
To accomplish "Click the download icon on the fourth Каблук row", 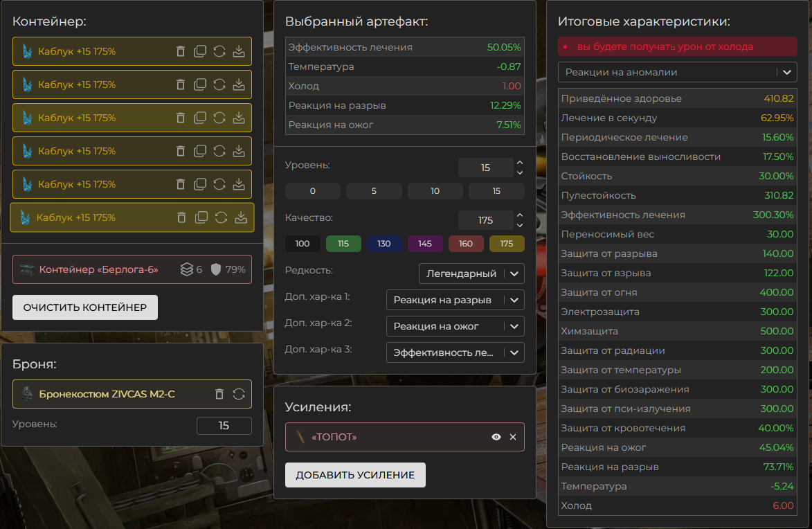I will point(239,151).
